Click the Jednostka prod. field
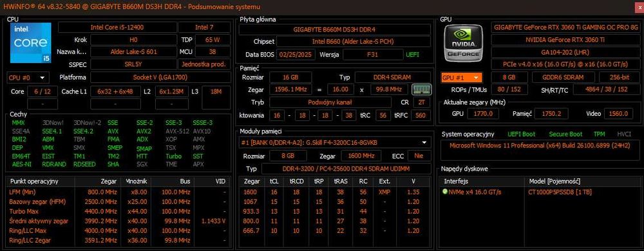 204,64
